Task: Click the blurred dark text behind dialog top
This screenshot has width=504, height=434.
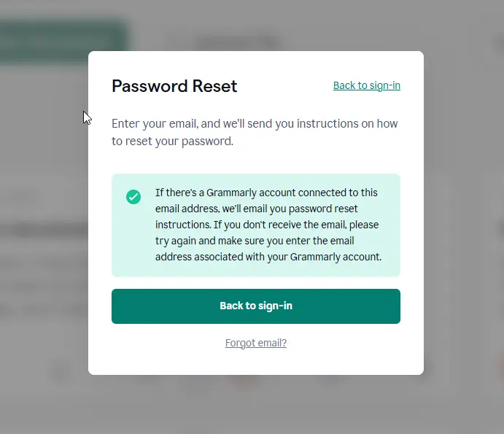Action: click(x=238, y=42)
